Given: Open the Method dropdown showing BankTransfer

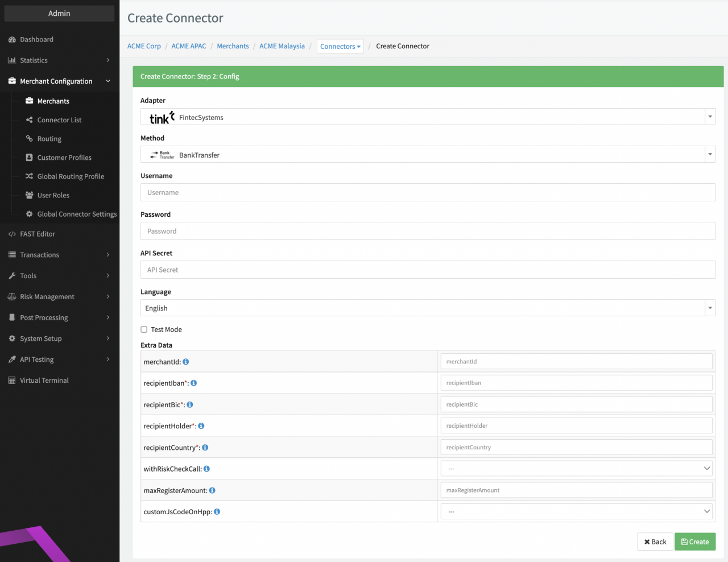Looking at the screenshot, I should click(x=428, y=155).
